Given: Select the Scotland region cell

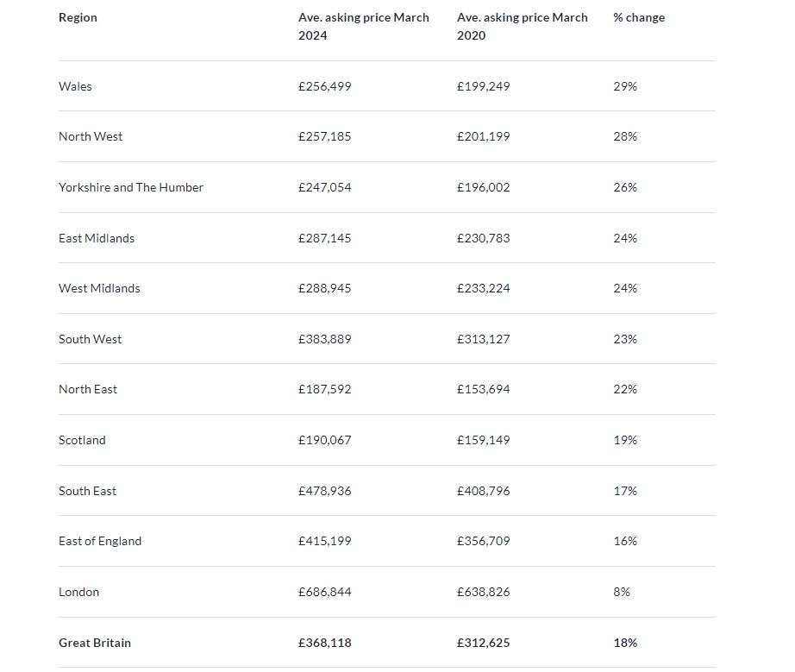Looking at the screenshot, I should click(82, 440).
